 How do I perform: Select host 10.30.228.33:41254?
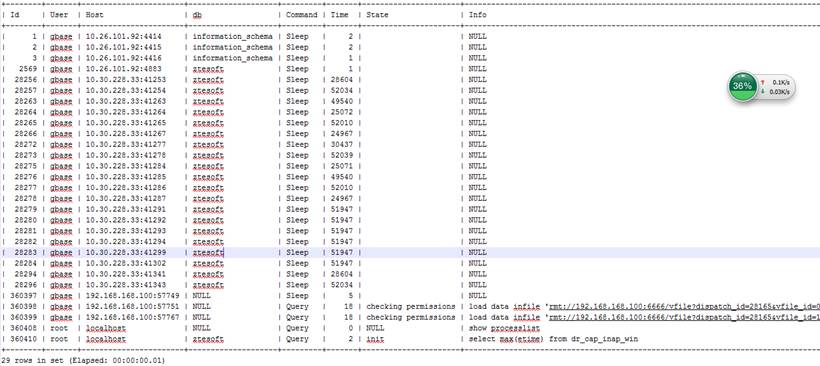(126, 90)
